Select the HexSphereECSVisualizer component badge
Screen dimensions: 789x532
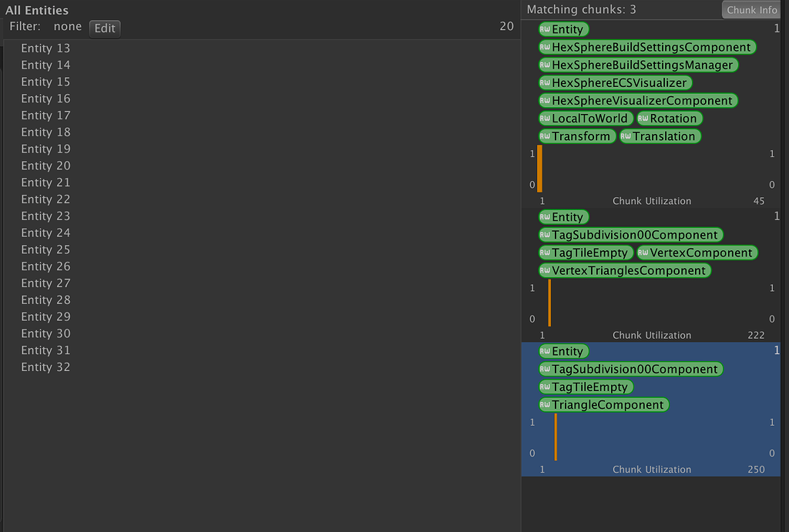coord(615,82)
